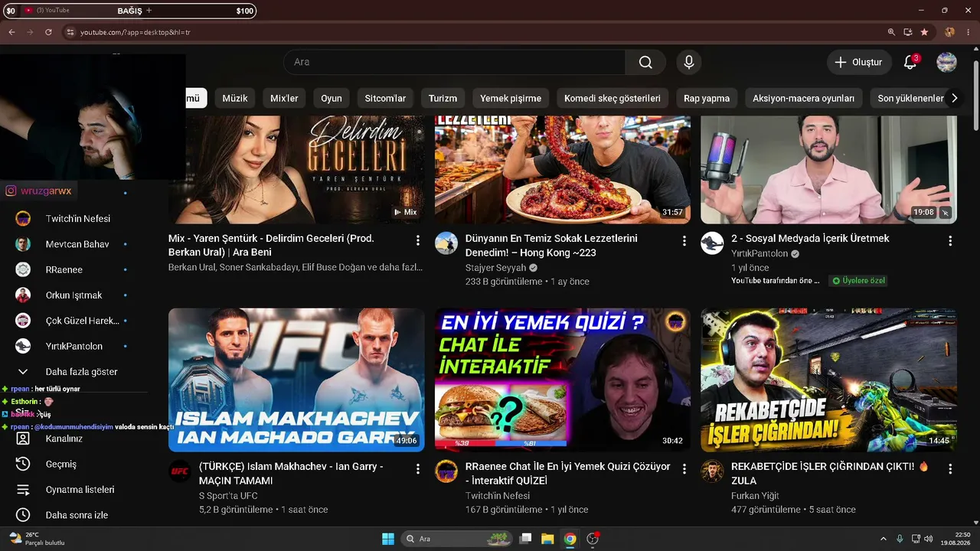Select the Rap yapma filter chip

[707, 98]
